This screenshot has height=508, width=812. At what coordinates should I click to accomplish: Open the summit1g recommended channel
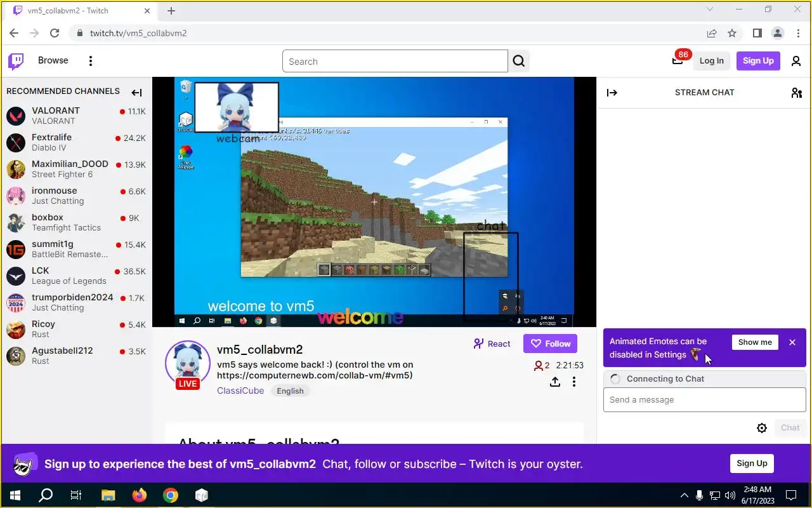76,249
